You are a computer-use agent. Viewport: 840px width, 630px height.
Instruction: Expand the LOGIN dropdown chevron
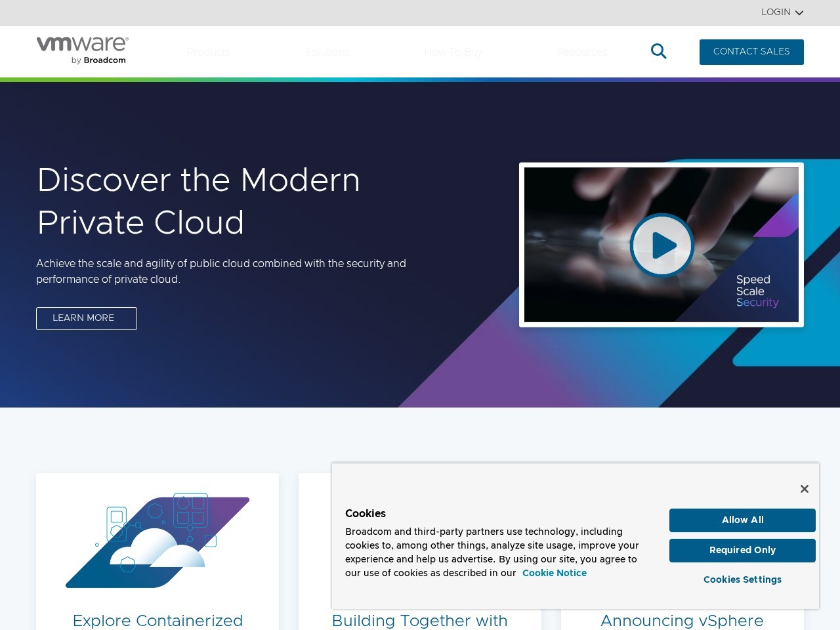[x=799, y=12]
